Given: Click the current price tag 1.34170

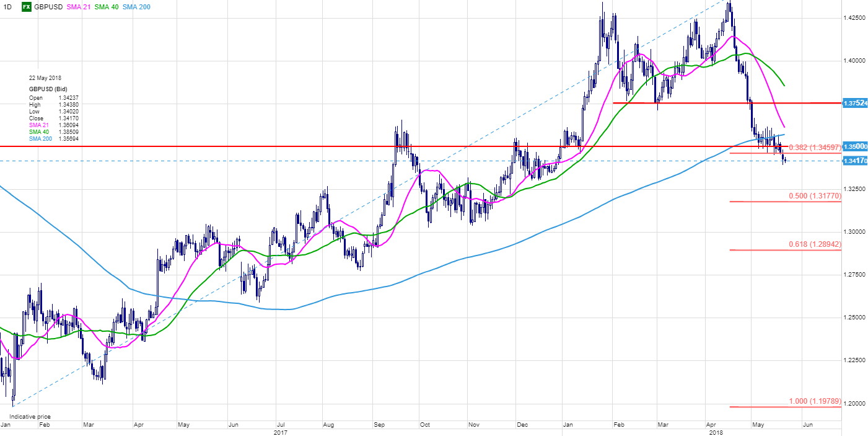Looking at the screenshot, I should [x=854, y=161].
